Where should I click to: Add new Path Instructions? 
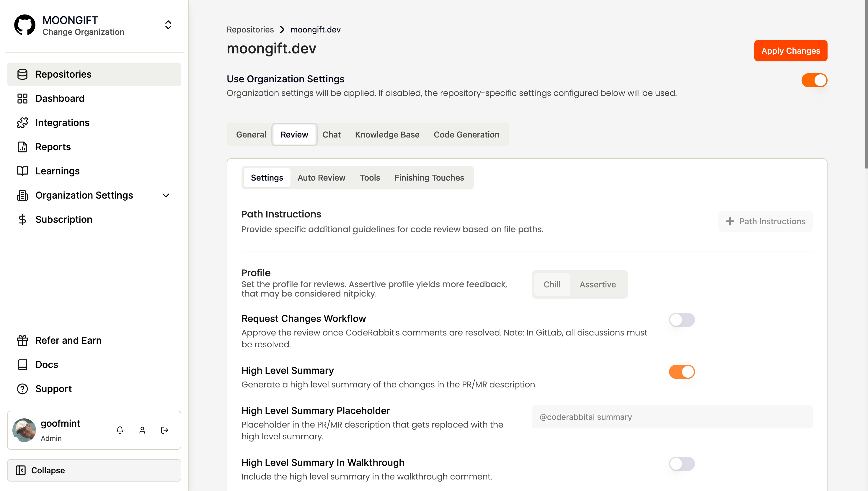tap(765, 221)
